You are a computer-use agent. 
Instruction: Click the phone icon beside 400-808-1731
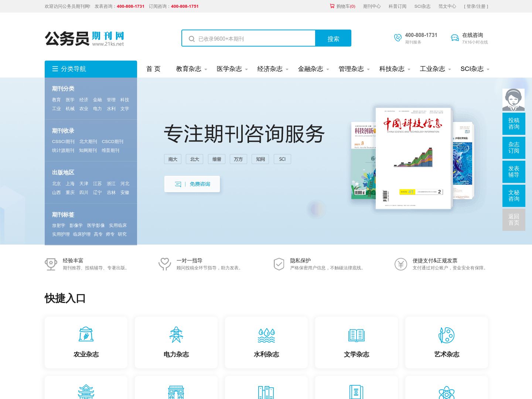(x=398, y=38)
